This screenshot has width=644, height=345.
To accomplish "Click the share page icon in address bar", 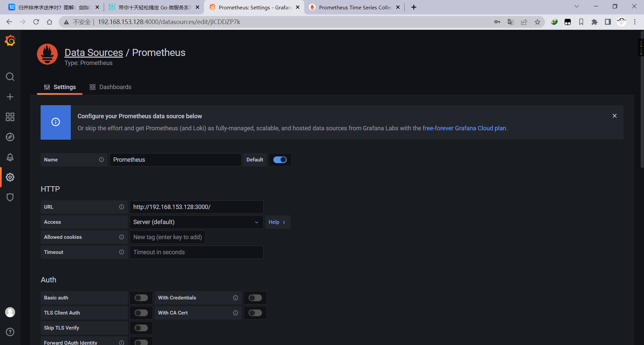I will pyautogui.click(x=524, y=22).
